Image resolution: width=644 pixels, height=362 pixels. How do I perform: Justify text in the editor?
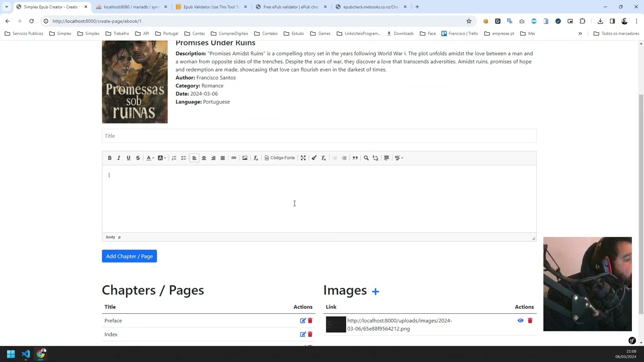coord(222,158)
